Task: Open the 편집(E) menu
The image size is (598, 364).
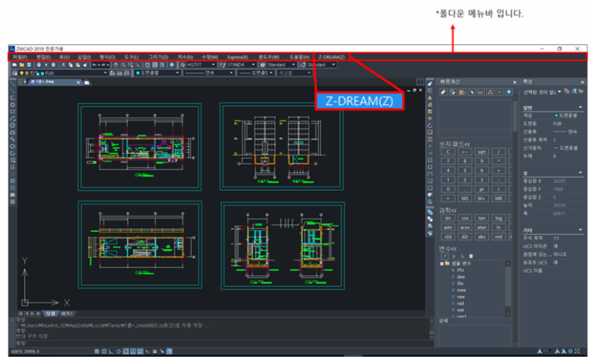Action: (x=44, y=57)
